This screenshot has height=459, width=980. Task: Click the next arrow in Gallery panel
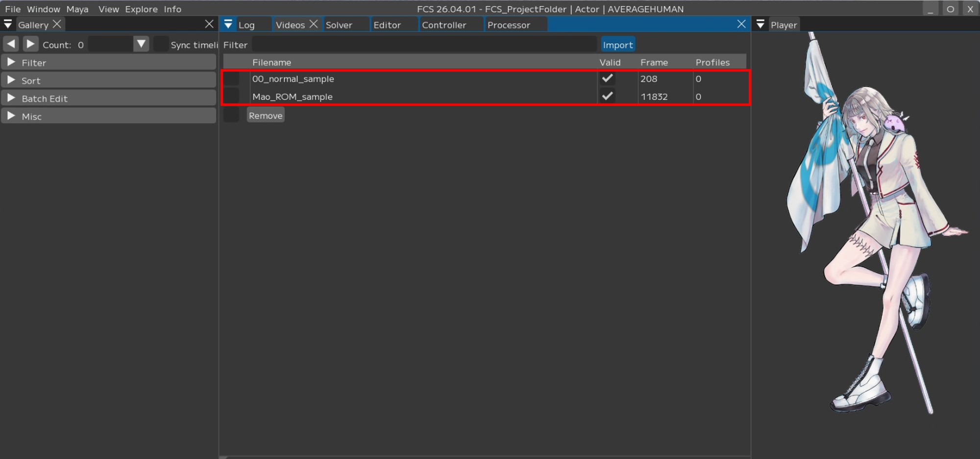click(x=30, y=44)
